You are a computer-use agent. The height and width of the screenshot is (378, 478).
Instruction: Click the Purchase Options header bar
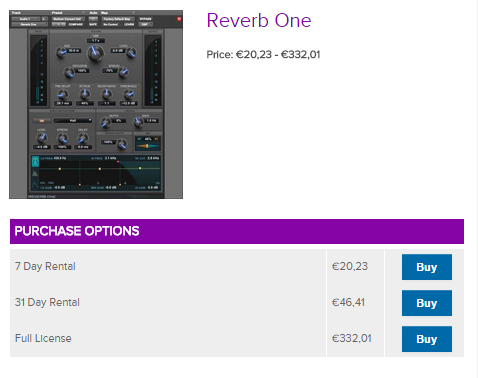[x=237, y=231]
